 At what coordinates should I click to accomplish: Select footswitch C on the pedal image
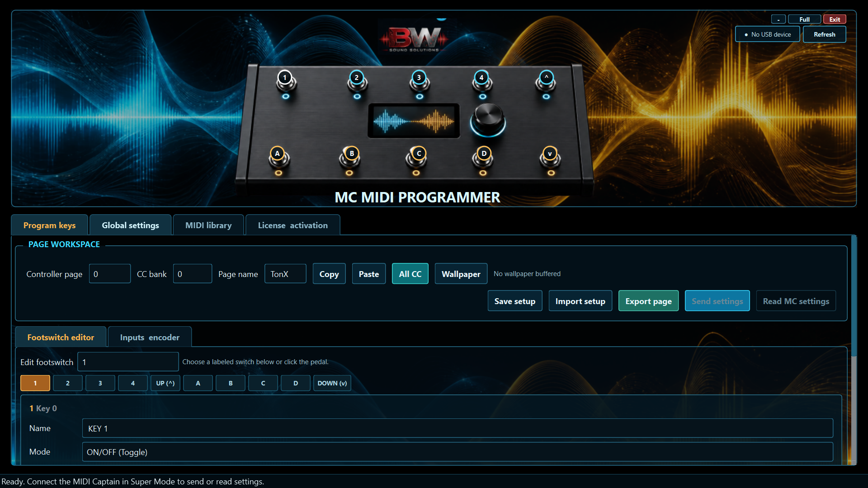tap(419, 154)
